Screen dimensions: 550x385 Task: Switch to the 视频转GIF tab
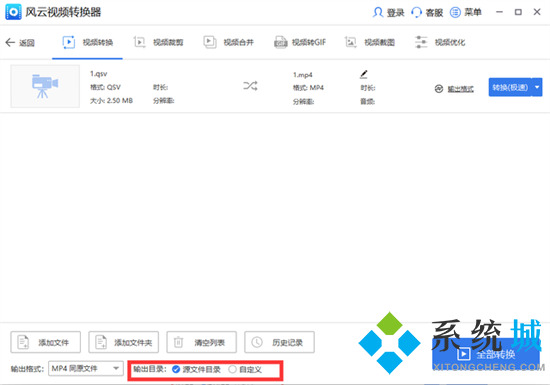[300, 42]
